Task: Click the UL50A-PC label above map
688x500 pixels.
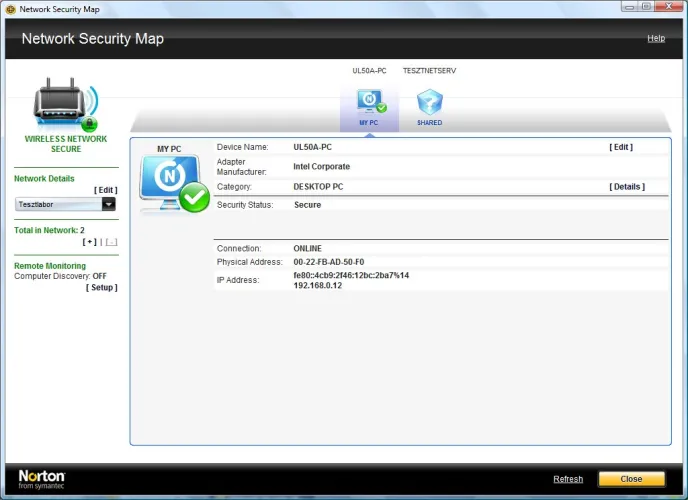Action: 369,71
